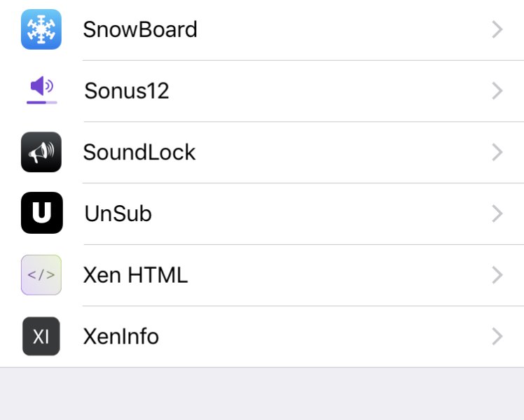Click the empty gray area below the list

click(262, 394)
